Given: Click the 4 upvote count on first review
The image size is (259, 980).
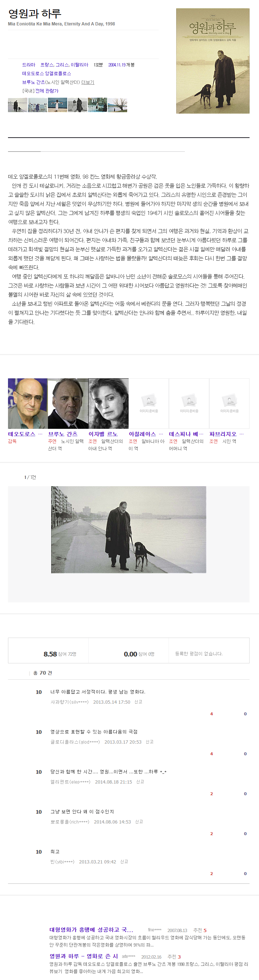Looking at the screenshot, I should pyautogui.click(x=211, y=714).
